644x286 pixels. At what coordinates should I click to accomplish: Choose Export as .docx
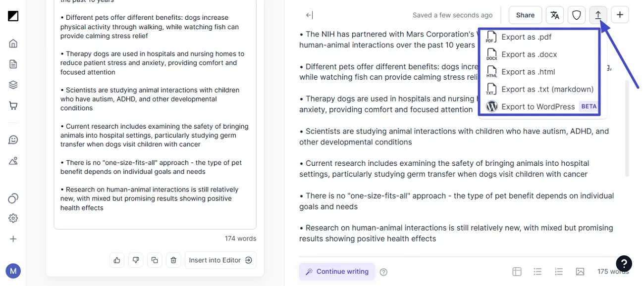pyautogui.click(x=529, y=54)
